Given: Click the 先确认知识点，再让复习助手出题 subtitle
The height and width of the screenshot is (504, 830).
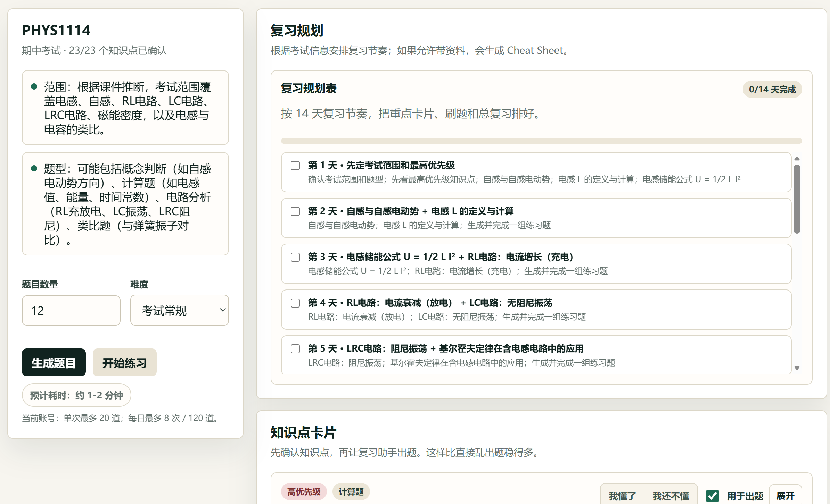Looking at the screenshot, I should [x=406, y=452].
